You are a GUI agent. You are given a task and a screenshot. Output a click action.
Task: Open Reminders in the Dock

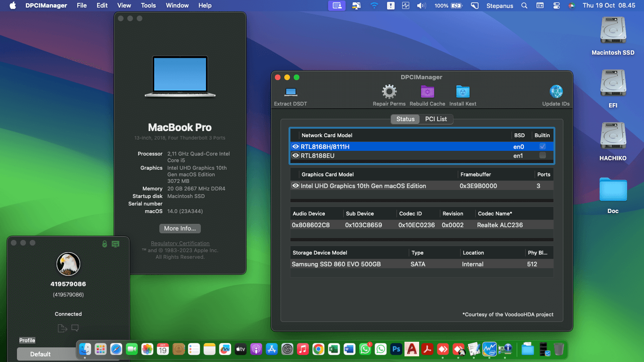point(194,349)
